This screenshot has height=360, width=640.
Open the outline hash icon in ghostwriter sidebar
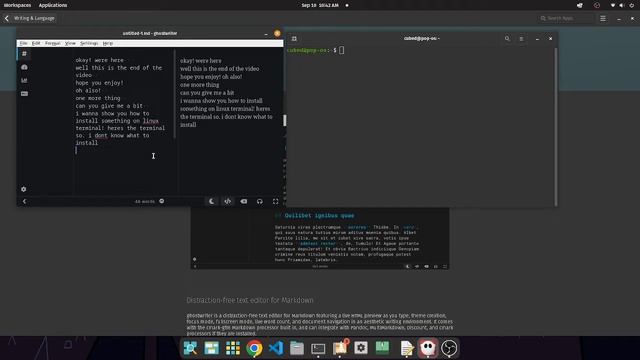[24, 53]
